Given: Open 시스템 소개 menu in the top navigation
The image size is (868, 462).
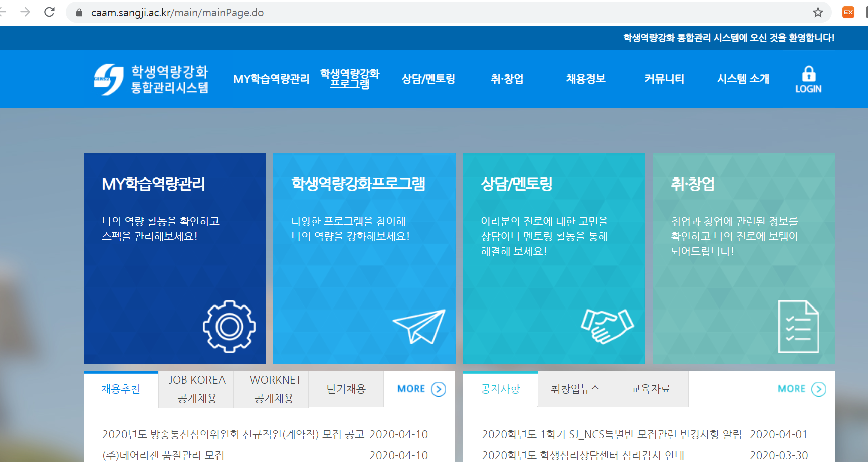Looking at the screenshot, I should (x=743, y=79).
